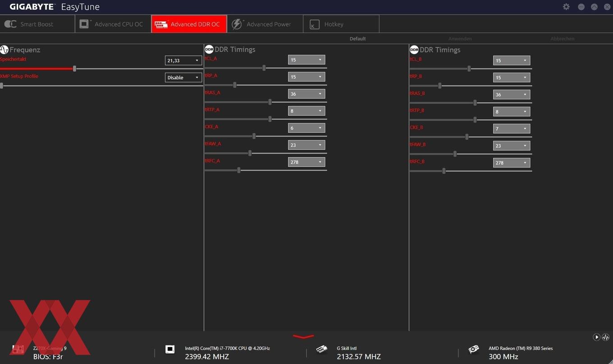The height and width of the screenshot is (364, 613).
Task: Click the tCL_B slider handle
Action: tap(469, 68)
